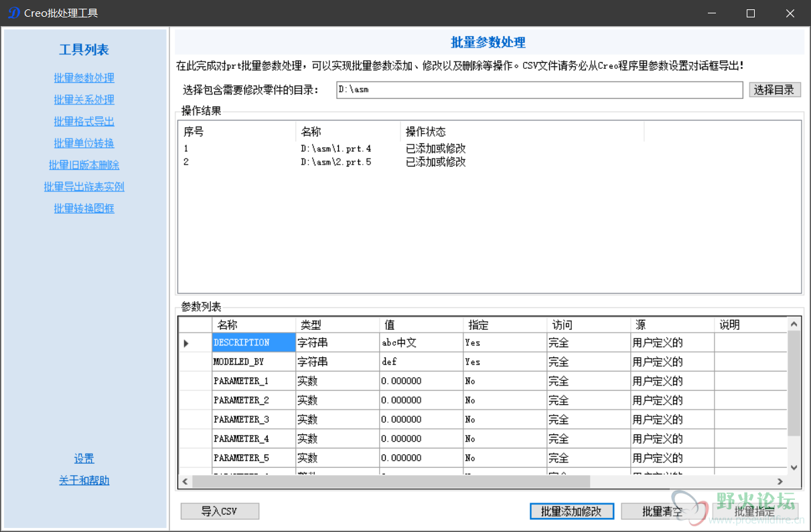Screen dimensions: 811x532
Task: Click the parameter table scroll down arrow
Action: pos(794,468)
